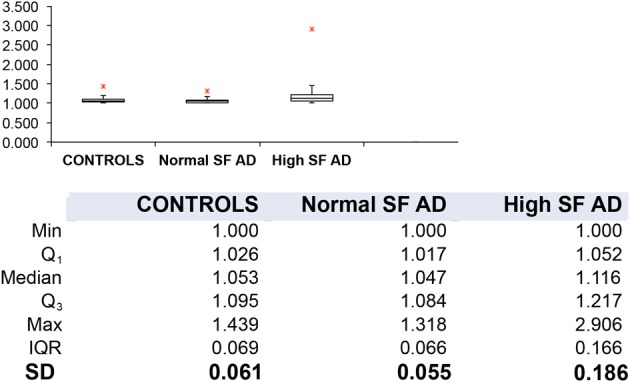Viewport: 630px width, 382px height.
Task: Click the Normal SF AD axis label
Action: click(208, 160)
